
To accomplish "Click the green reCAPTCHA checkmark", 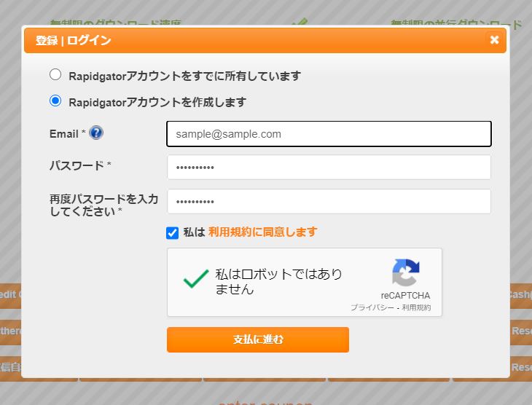I will click(x=195, y=279).
